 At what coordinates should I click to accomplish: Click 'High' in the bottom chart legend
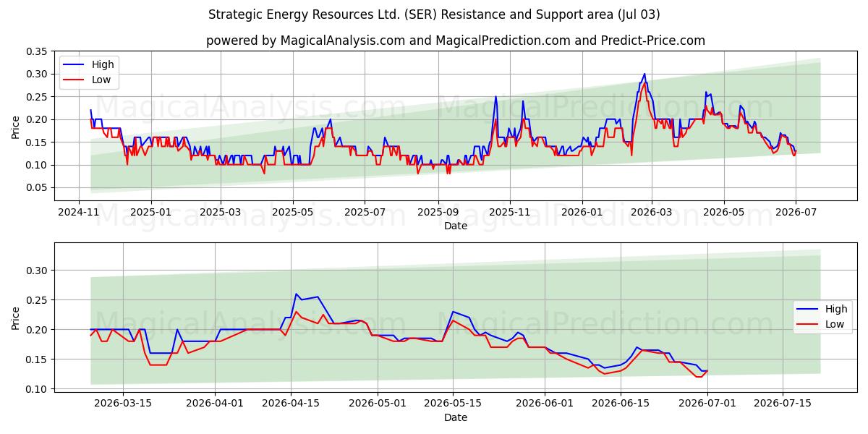(837, 309)
